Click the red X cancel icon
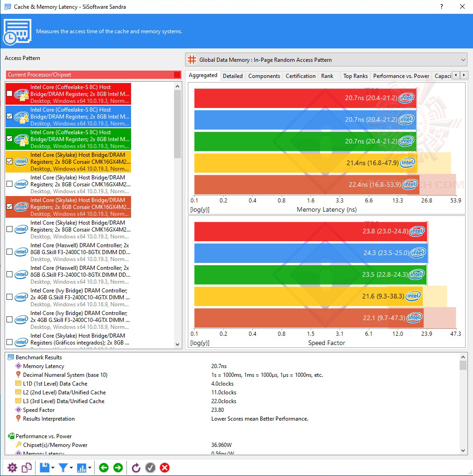The width and height of the screenshot is (473, 476). (165, 468)
